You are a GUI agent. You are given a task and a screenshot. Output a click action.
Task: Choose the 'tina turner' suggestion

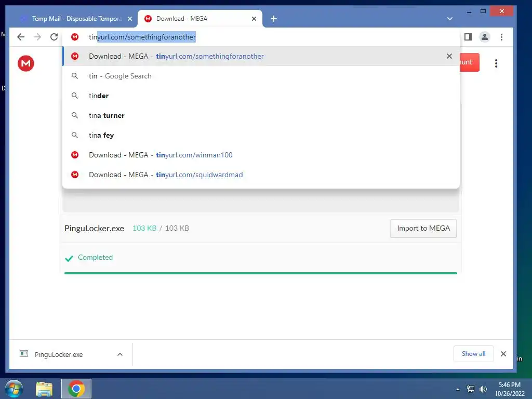click(x=261, y=115)
